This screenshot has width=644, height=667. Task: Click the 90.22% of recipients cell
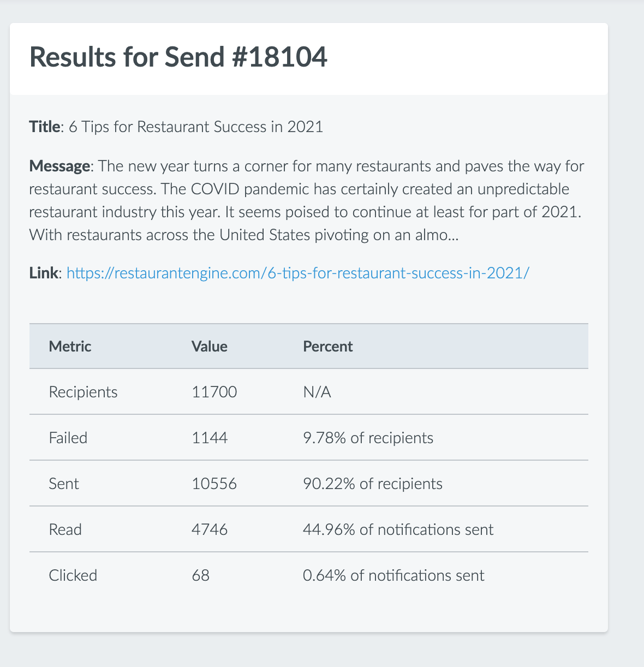pos(373,484)
